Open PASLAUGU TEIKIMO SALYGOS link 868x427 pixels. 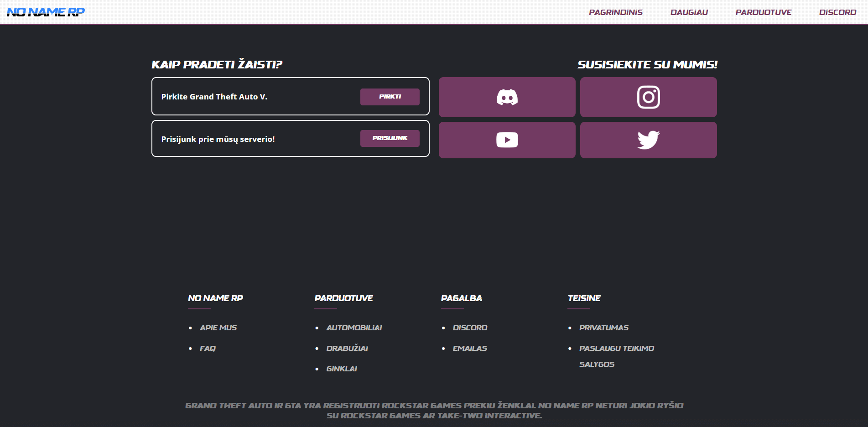616,349
